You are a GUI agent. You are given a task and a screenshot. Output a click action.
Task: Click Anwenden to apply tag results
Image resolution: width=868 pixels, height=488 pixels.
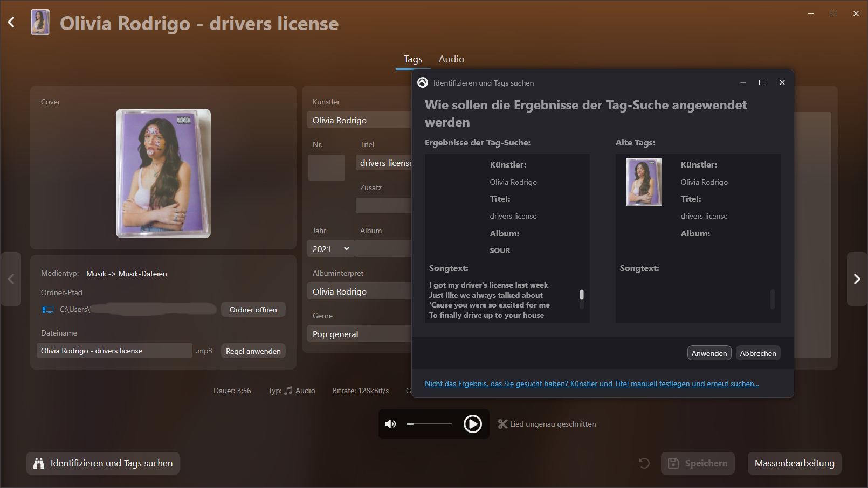[709, 353]
